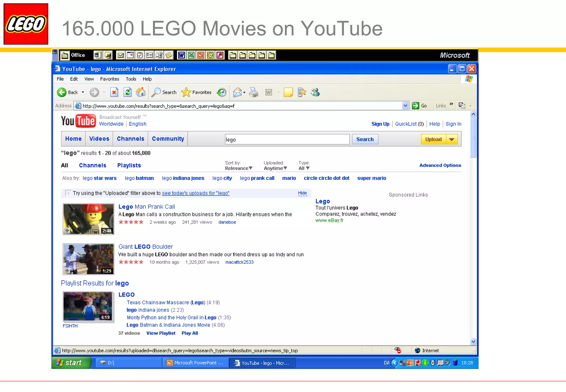Open the D:\ taskbar window

click(x=129, y=363)
